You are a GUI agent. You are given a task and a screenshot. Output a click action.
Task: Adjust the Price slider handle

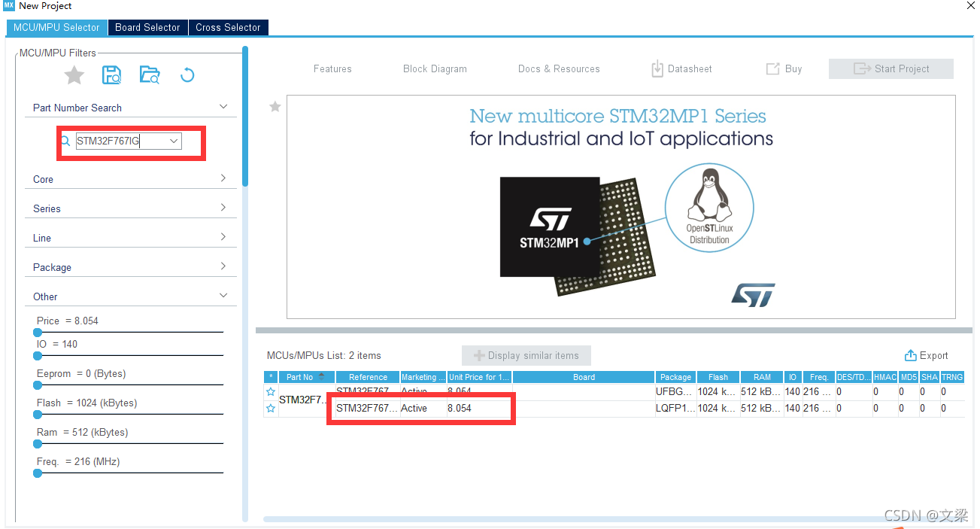(38, 332)
